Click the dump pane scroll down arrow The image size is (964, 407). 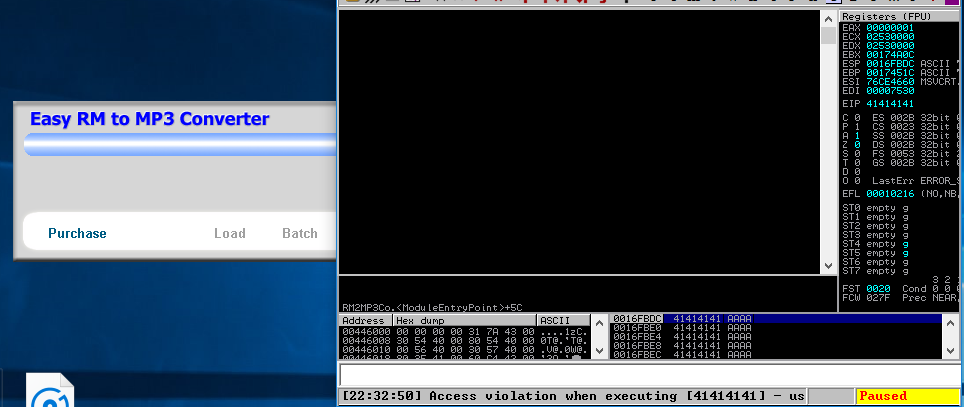[x=600, y=351]
